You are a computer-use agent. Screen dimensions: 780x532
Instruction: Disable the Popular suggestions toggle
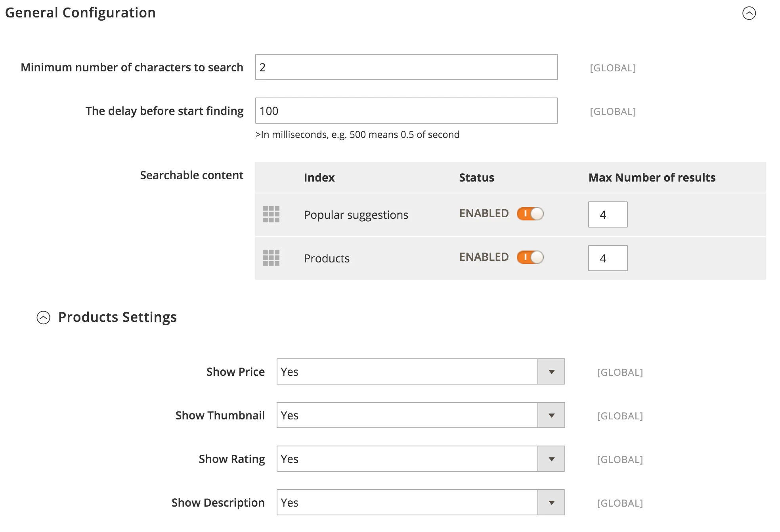coord(530,214)
